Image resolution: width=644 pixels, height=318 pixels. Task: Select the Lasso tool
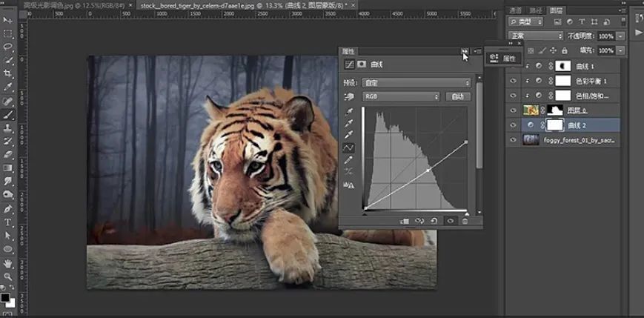(x=8, y=47)
